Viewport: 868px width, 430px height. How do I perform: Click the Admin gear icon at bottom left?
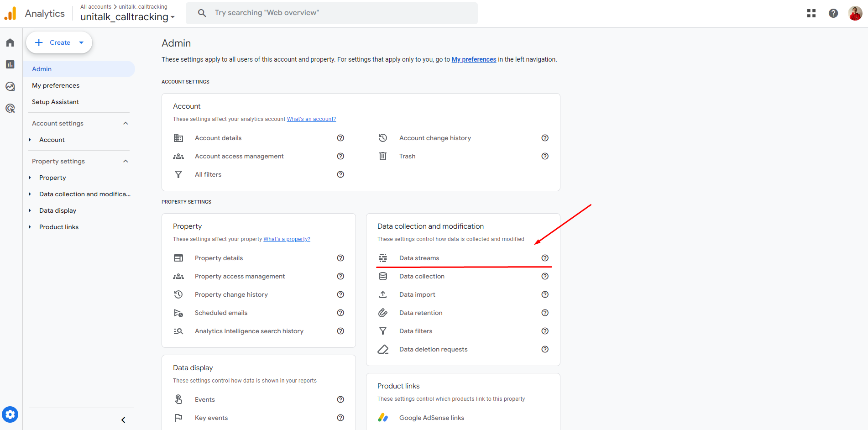point(10,414)
